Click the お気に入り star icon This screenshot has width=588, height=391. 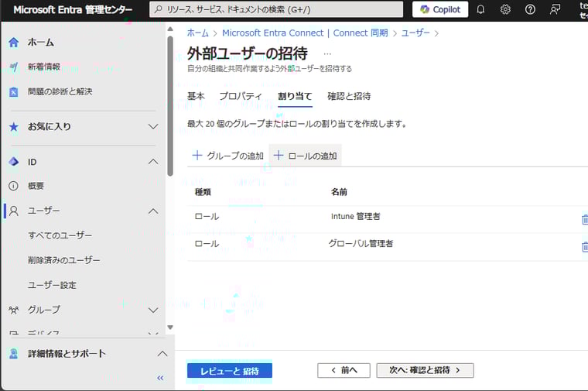pyautogui.click(x=13, y=127)
